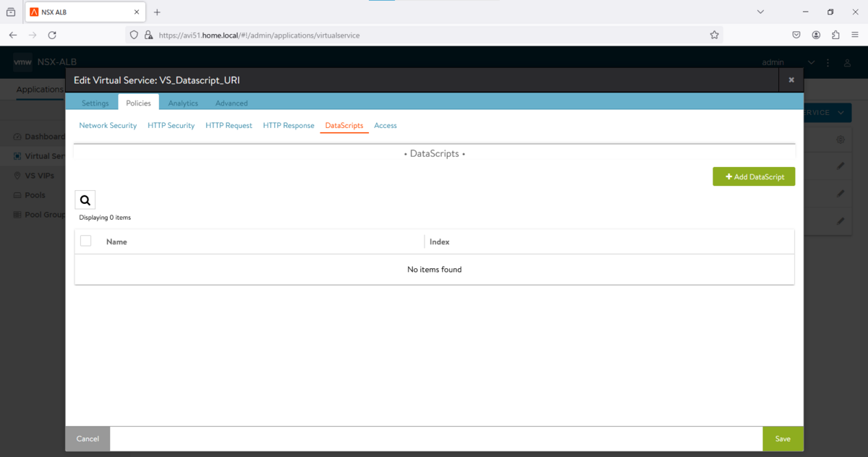The height and width of the screenshot is (457, 868).
Task: Open the recent tabs view icon
Action: point(11,12)
